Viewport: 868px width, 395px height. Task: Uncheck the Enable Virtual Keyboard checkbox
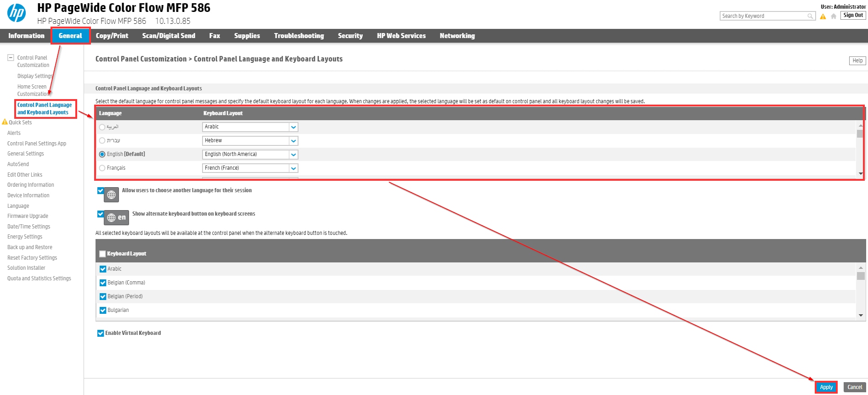101,333
